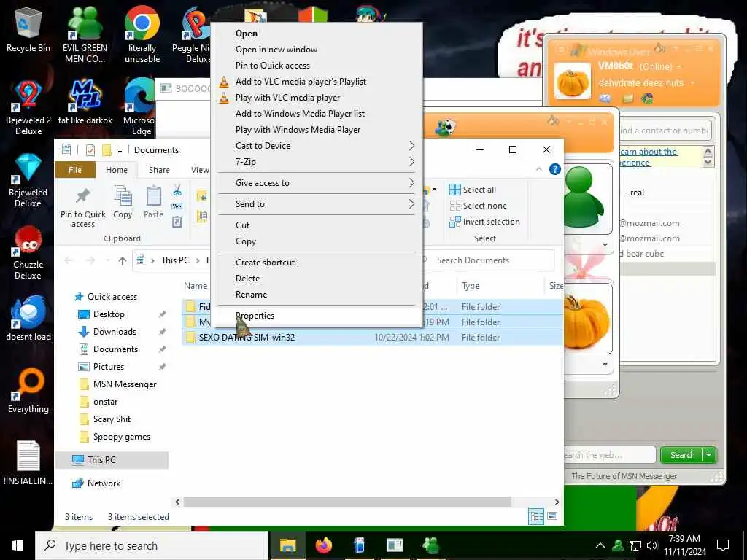
Task: Open the EVIL GREEN MEN desktop shortcut
Action: 85,34
